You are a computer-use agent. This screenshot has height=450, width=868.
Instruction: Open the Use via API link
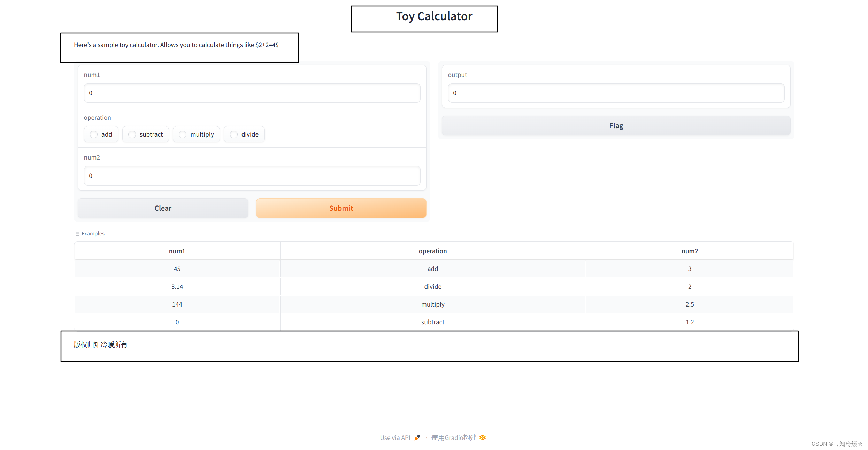(395, 437)
